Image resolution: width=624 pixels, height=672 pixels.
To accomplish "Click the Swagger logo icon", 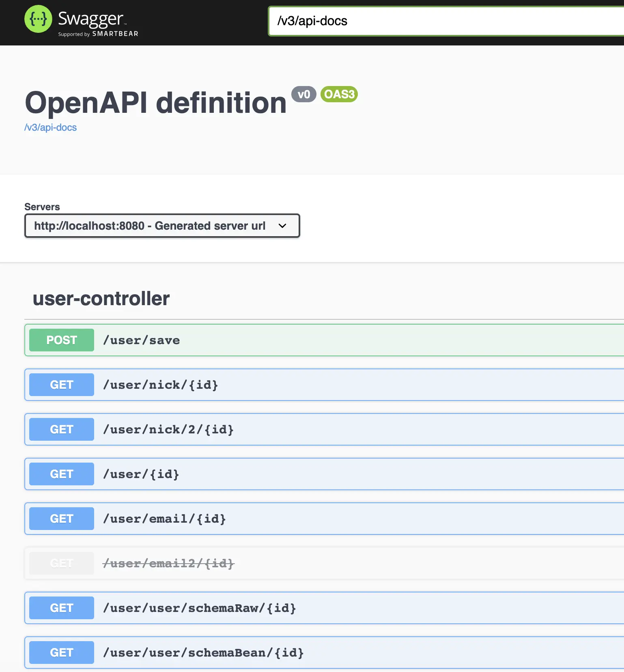I will click(38, 19).
